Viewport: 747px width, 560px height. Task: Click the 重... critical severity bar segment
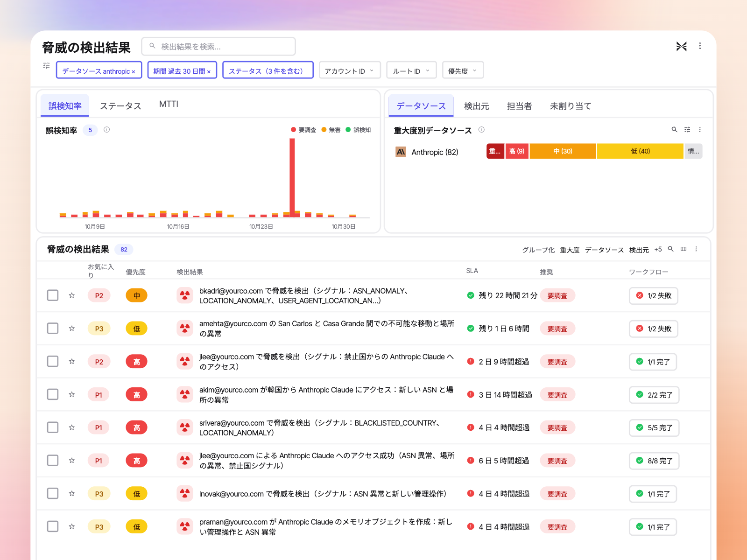[x=495, y=151]
